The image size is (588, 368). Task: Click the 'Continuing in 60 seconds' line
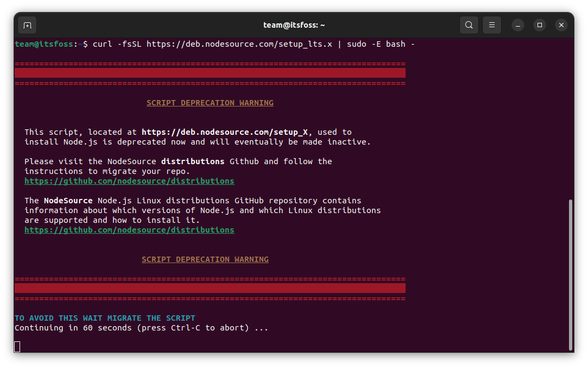pyautogui.click(x=141, y=328)
